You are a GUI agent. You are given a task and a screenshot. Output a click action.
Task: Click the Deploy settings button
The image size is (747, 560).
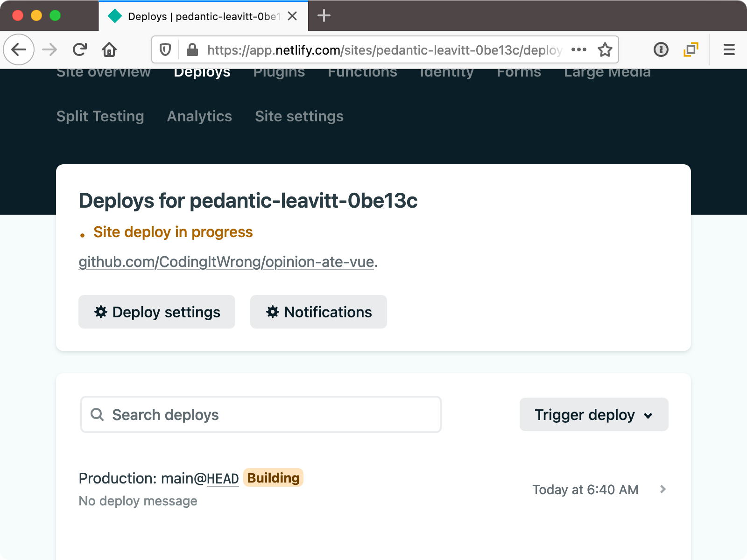point(157,312)
